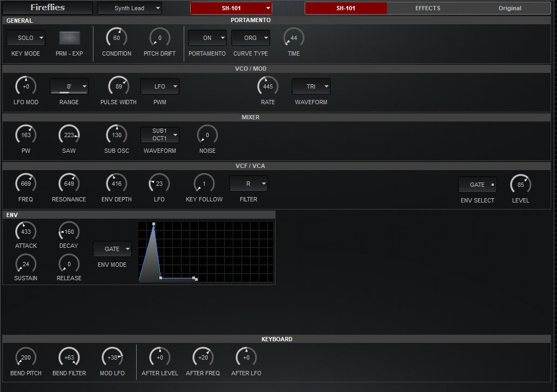The width and height of the screenshot is (557, 392).
Task: Click the NOISE level knob
Action: point(207,135)
